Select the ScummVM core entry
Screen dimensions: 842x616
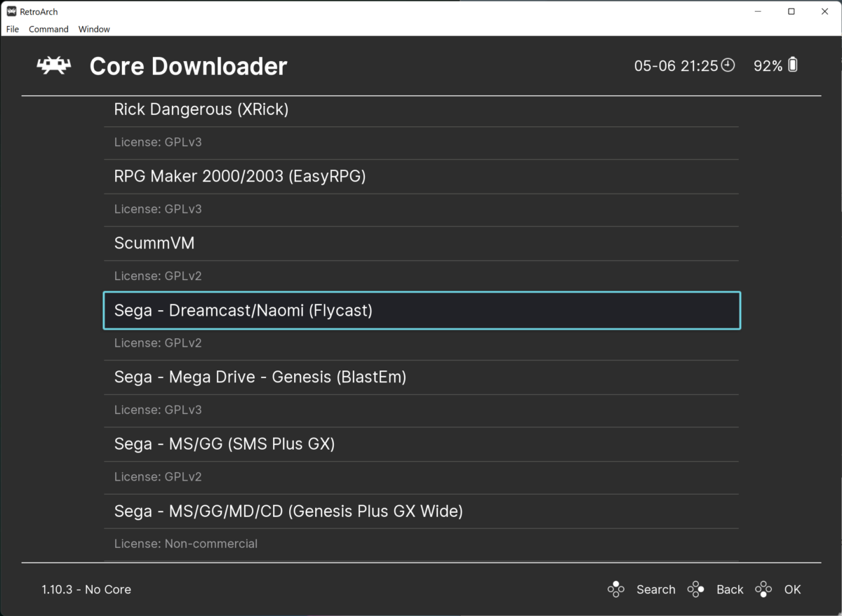click(421, 243)
